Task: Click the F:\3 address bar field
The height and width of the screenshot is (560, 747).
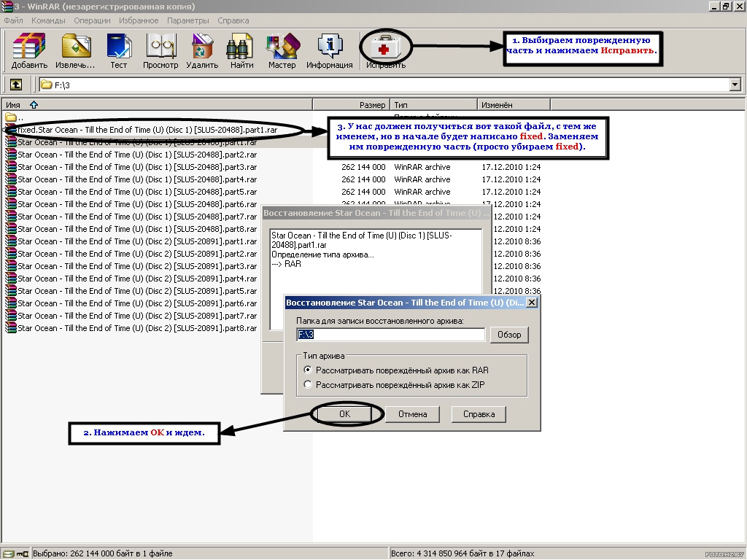Action: click(384, 85)
